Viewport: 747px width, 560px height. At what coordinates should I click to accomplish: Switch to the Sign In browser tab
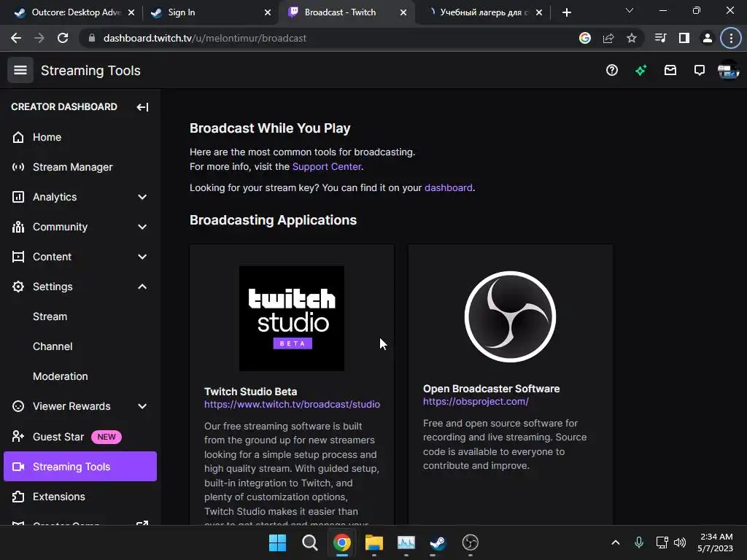tap(209, 12)
